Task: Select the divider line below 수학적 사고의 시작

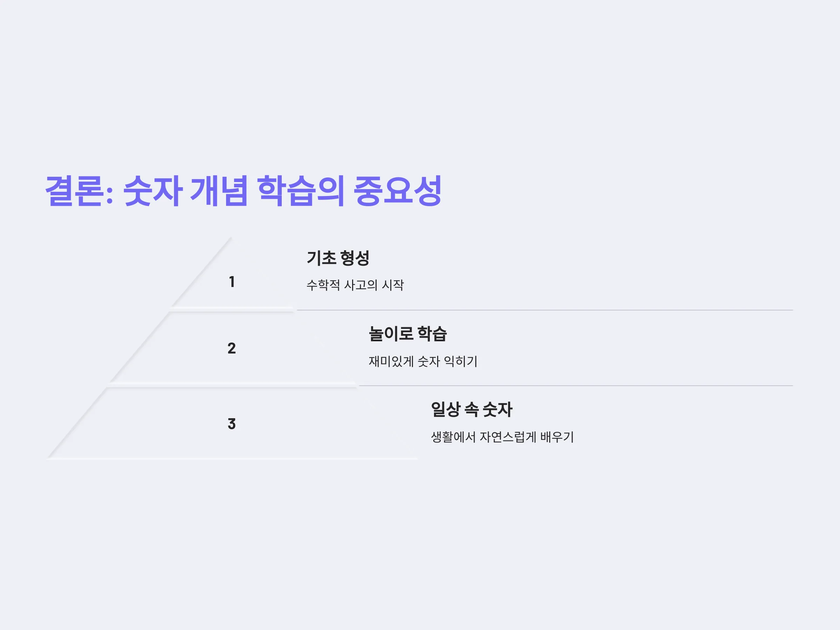Action: [545, 310]
